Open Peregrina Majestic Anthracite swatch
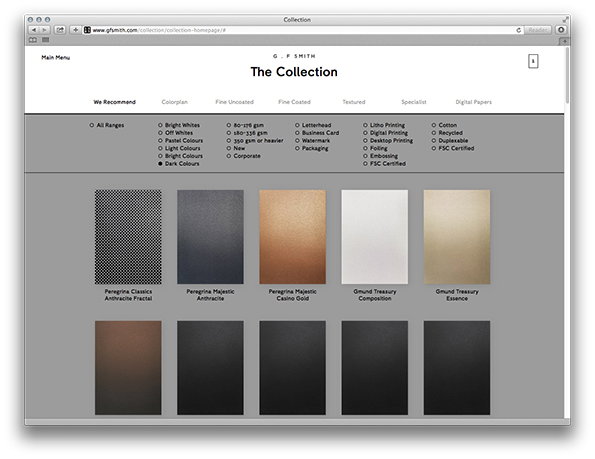This screenshot has width=595, height=459. [210, 237]
